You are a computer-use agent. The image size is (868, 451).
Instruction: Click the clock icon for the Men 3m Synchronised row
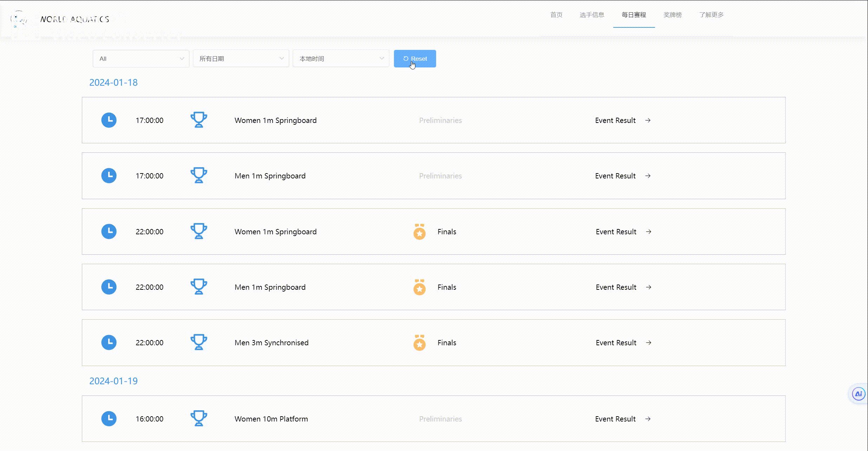[109, 342]
